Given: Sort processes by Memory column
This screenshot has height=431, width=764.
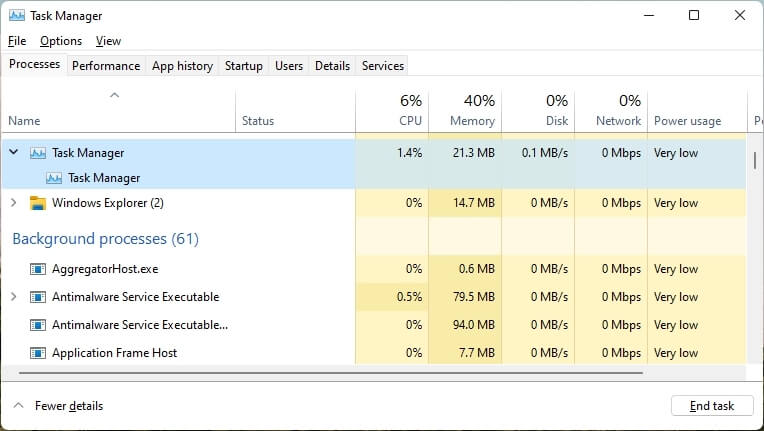Looking at the screenshot, I should (x=465, y=111).
